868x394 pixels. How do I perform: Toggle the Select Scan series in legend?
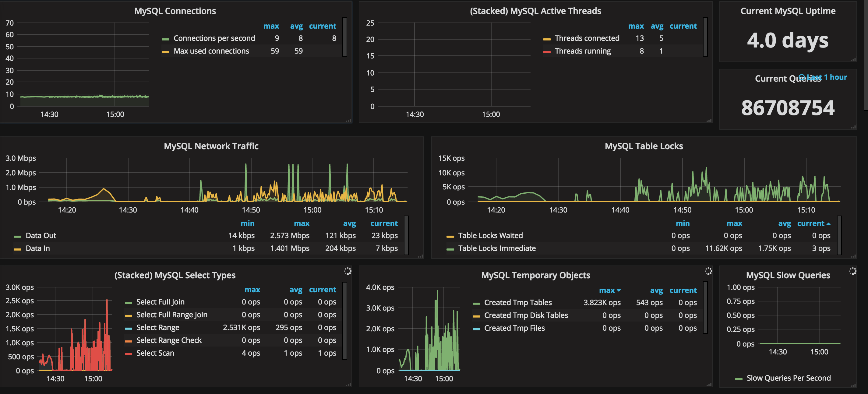tap(155, 353)
